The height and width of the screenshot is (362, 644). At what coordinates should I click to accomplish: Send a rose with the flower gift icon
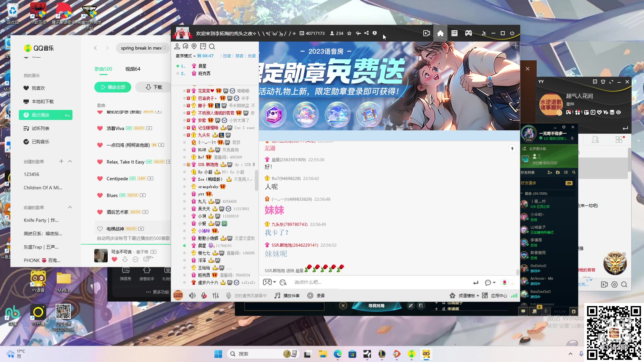504,283
